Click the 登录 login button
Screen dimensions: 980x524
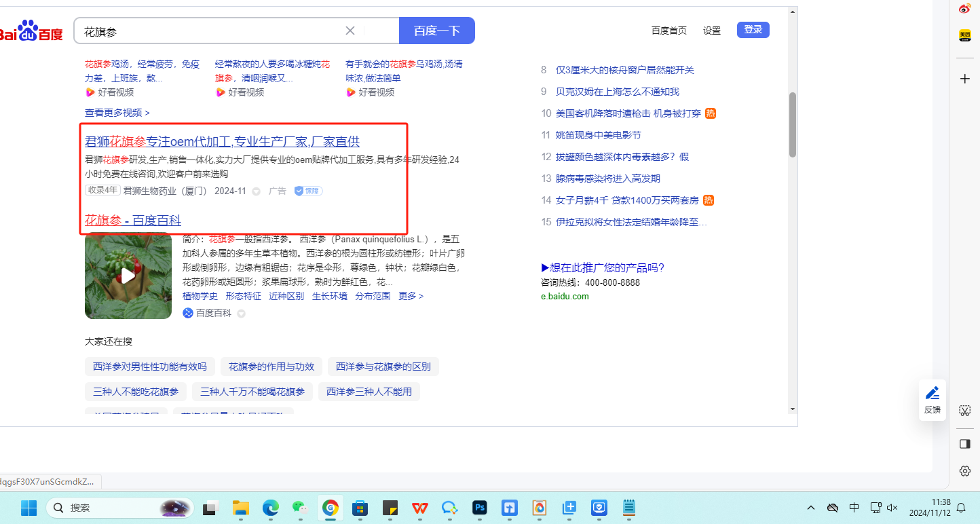click(753, 30)
